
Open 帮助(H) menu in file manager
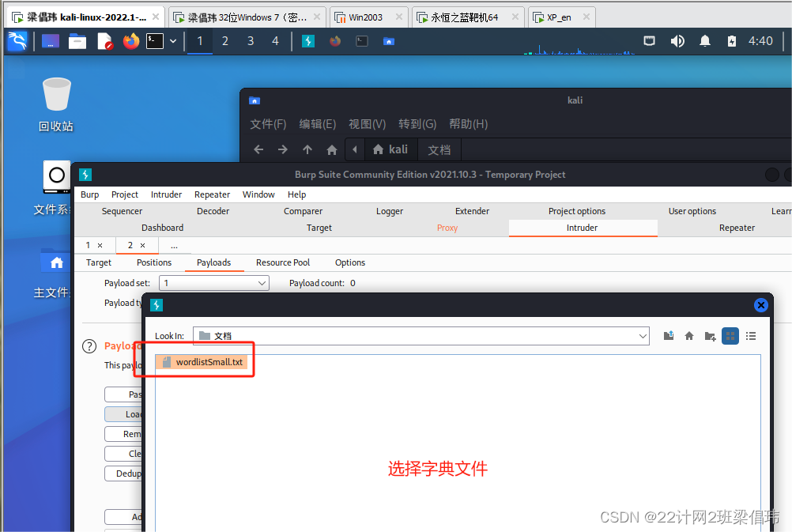[x=468, y=124]
